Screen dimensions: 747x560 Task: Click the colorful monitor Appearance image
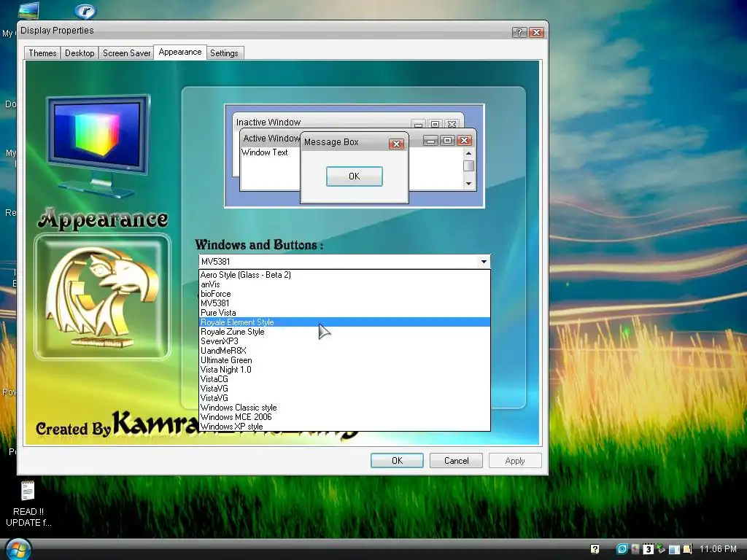pyautogui.click(x=98, y=144)
